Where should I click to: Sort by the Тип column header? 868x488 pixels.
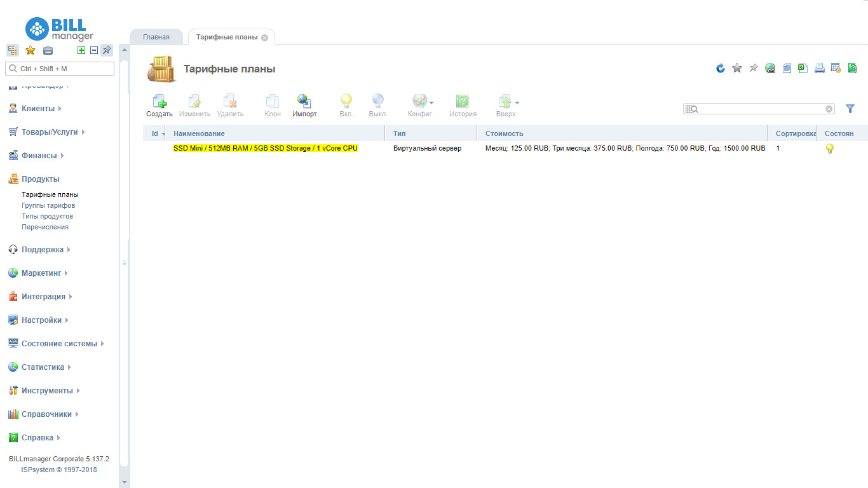coord(431,133)
